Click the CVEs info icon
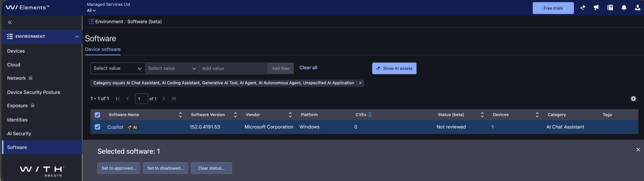The height and width of the screenshot is (181, 644). point(370,115)
